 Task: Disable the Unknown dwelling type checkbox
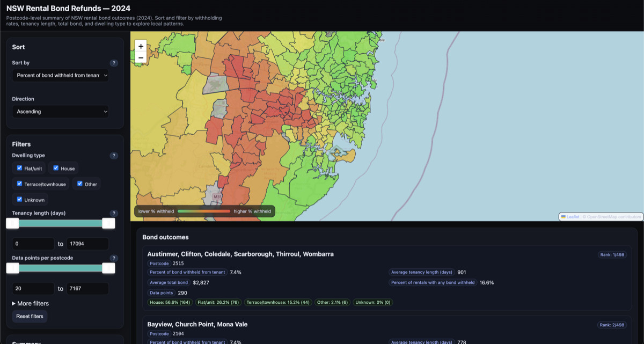(x=20, y=199)
